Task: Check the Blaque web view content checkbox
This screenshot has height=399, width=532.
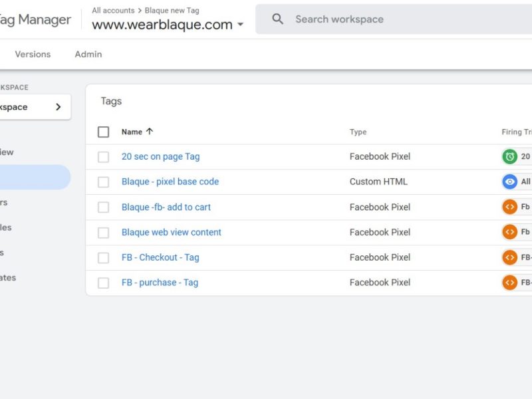Action: 104,232
